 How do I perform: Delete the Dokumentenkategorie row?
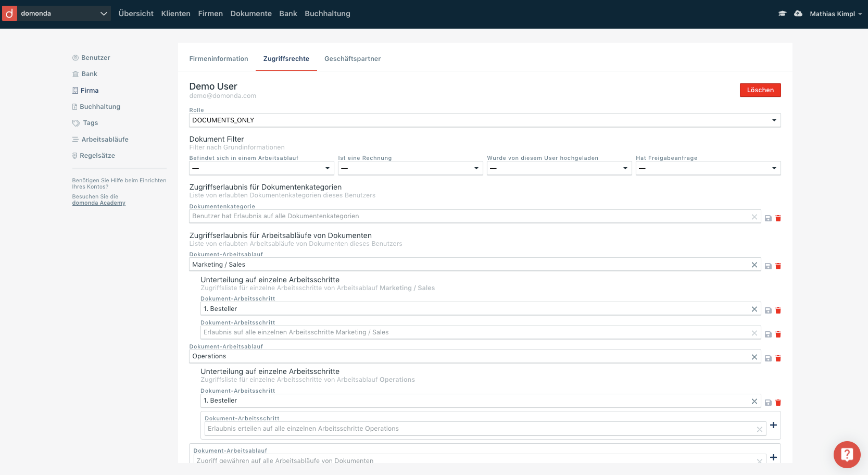click(x=778, y=218)
